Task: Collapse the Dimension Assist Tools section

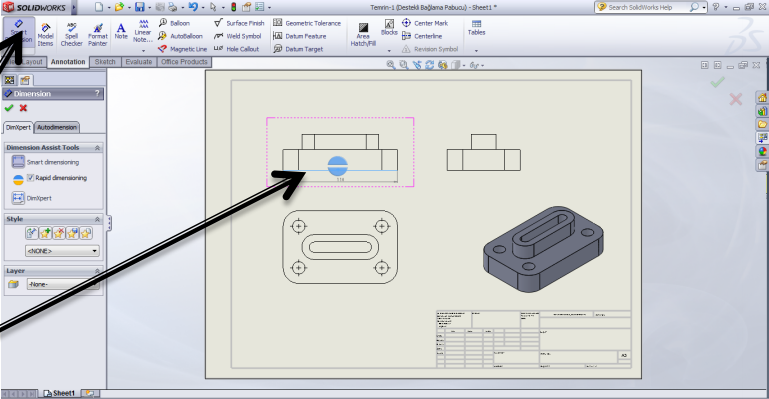Action: point(97,148)
